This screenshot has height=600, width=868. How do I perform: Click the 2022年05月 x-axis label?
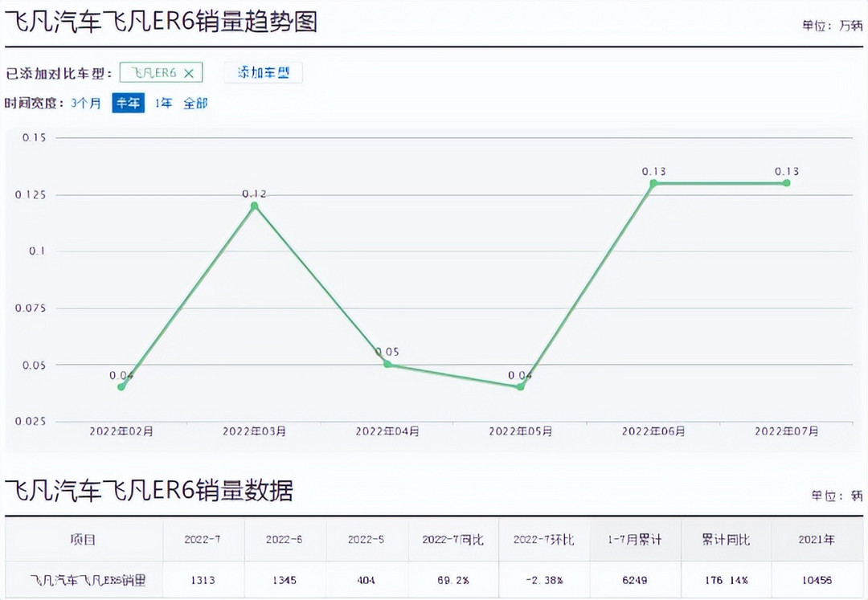tap(520, 431)
